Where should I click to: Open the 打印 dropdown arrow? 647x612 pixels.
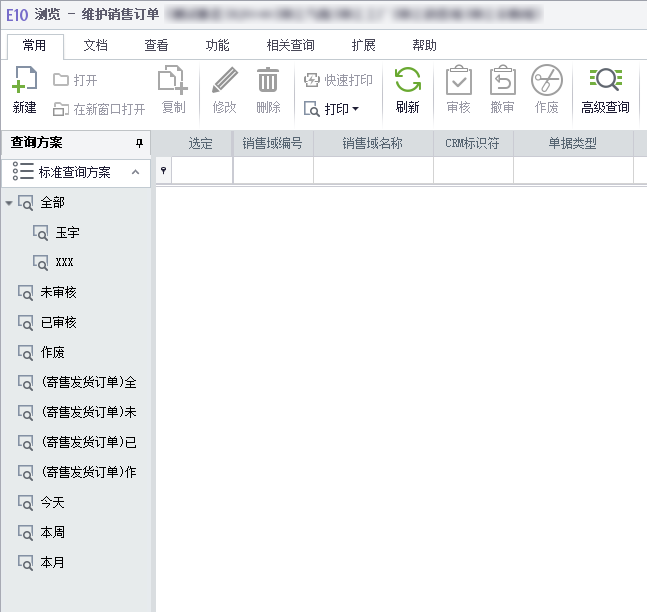pos(355,108)
